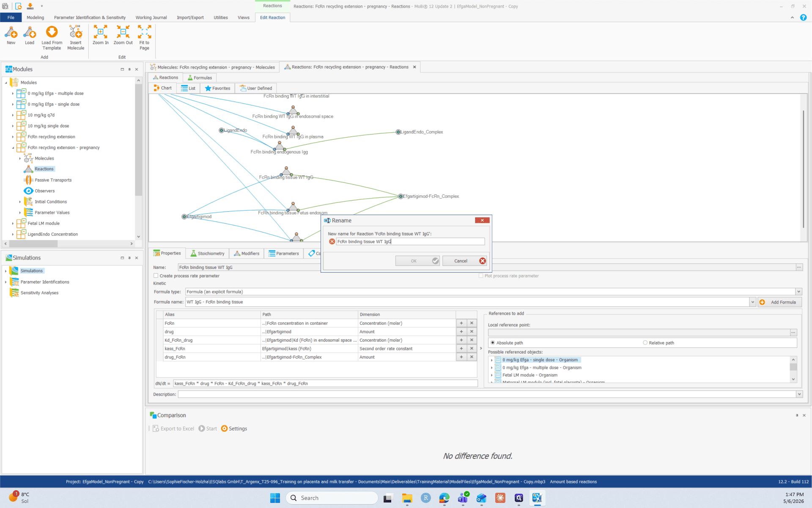
Task: Click Cancel in Rename dialog
Action: (x=464, y=261)
